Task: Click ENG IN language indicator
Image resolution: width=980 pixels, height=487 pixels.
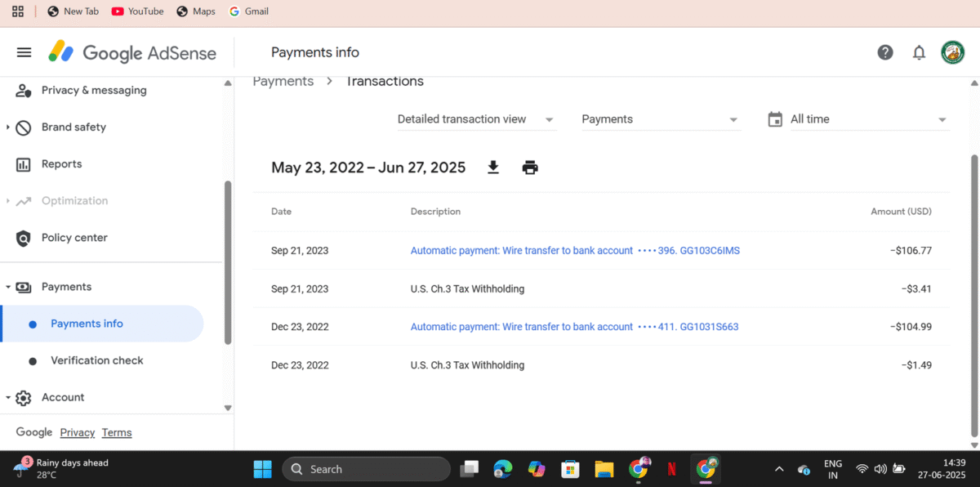Action: click(833, 469)
